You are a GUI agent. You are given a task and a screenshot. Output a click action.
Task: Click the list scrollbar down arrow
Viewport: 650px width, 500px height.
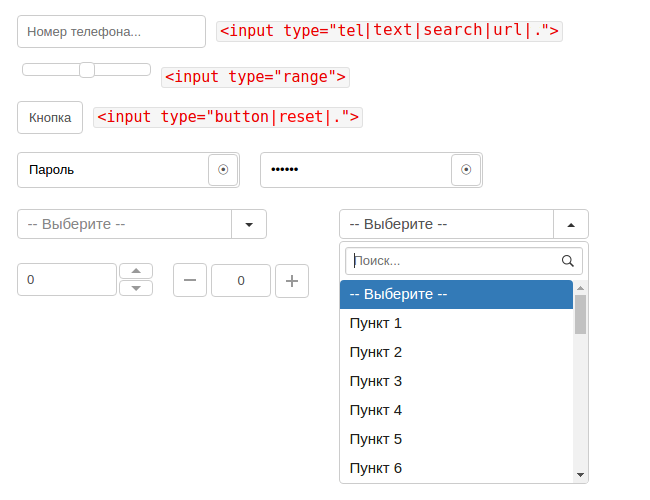coord(580,475)
